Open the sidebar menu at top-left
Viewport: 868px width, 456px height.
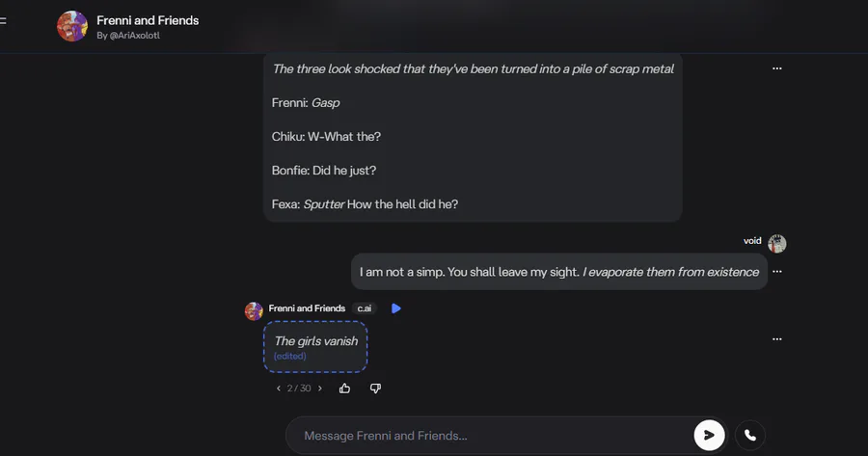point(3,20)
